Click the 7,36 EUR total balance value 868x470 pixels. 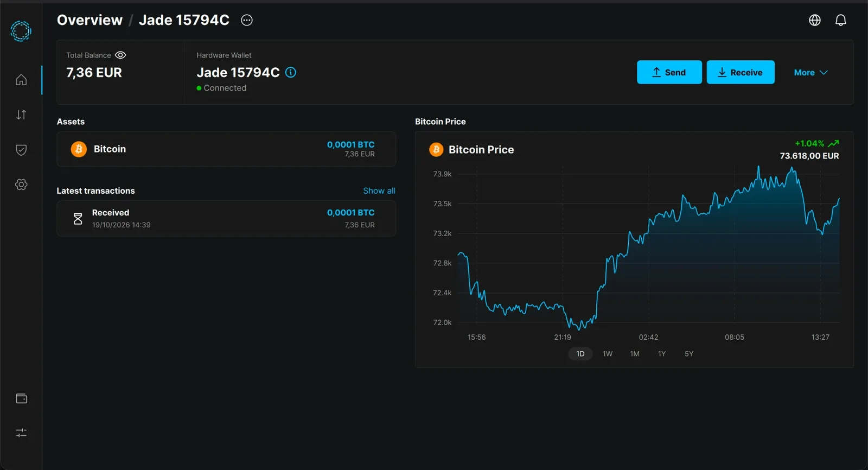[x=94, y=73]
